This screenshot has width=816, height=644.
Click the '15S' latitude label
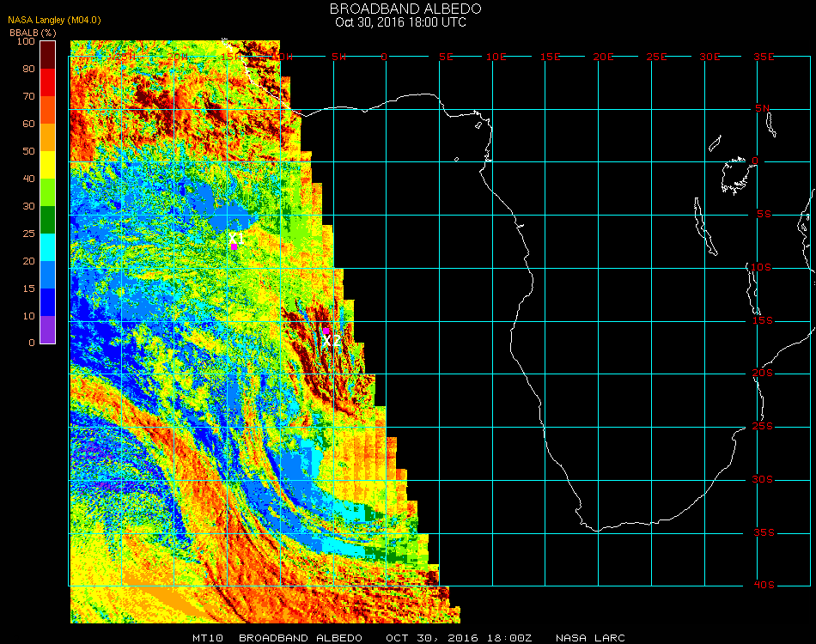[x=763, y=320]
